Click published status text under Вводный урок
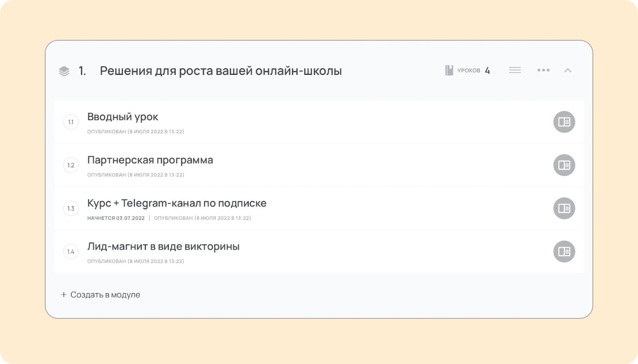 pos(136,132)
